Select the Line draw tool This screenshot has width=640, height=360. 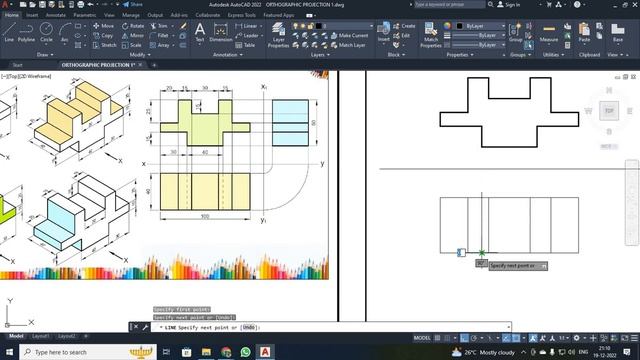coord(9,32)
